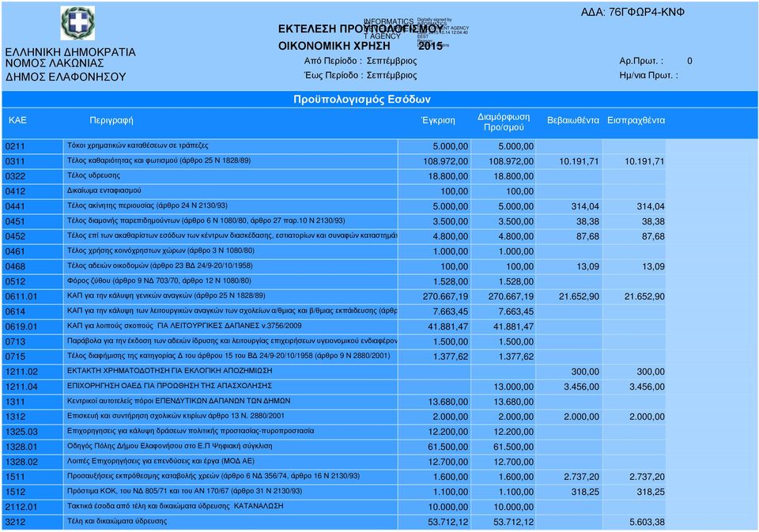Select code cell 0311

[32, 161]
